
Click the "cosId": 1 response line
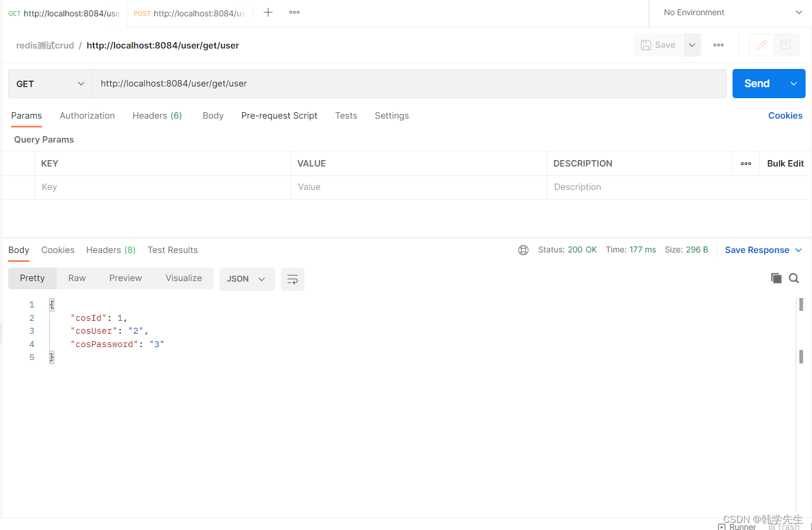pos(99,318)
